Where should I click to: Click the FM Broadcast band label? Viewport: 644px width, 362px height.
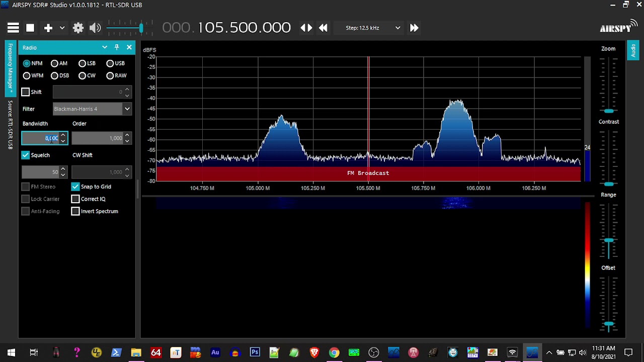pos(368,173)
